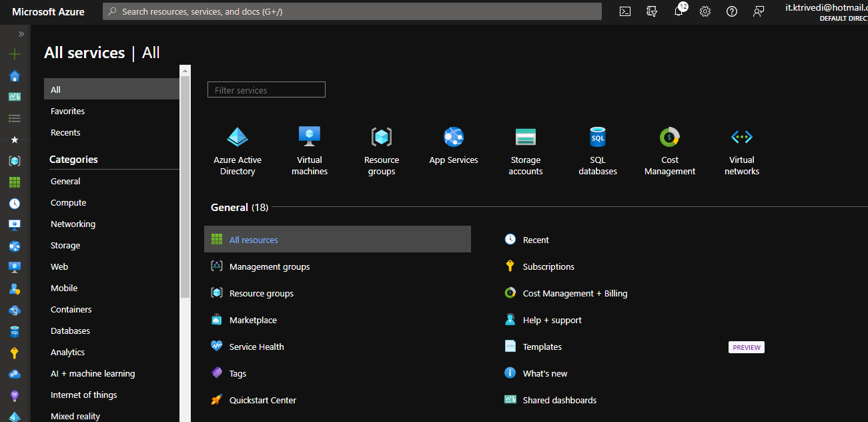Select the Favorites tab
The width and height of the screenshot is (868, 422).
[68, 111]
